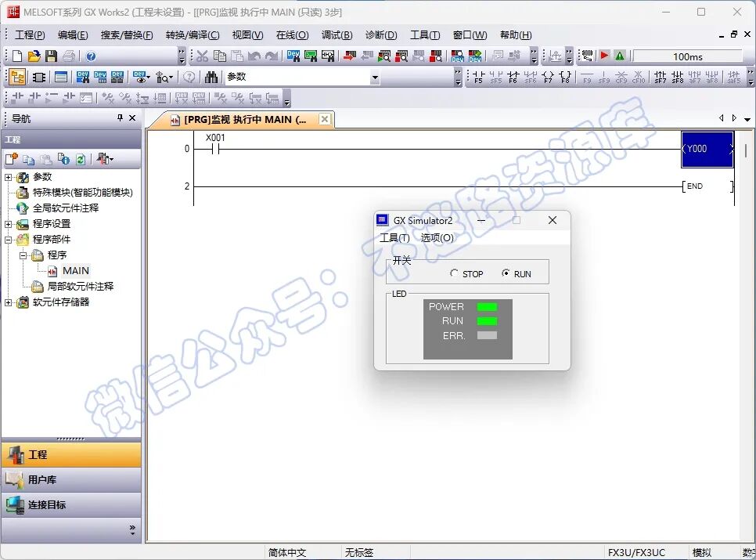
Task: Click the Cut scissors icon
Action: tap(202, 56)
